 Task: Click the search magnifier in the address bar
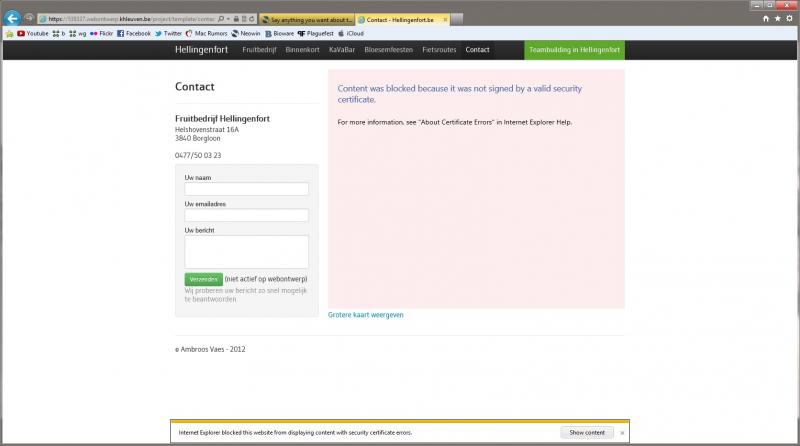(x=221, y=19)
